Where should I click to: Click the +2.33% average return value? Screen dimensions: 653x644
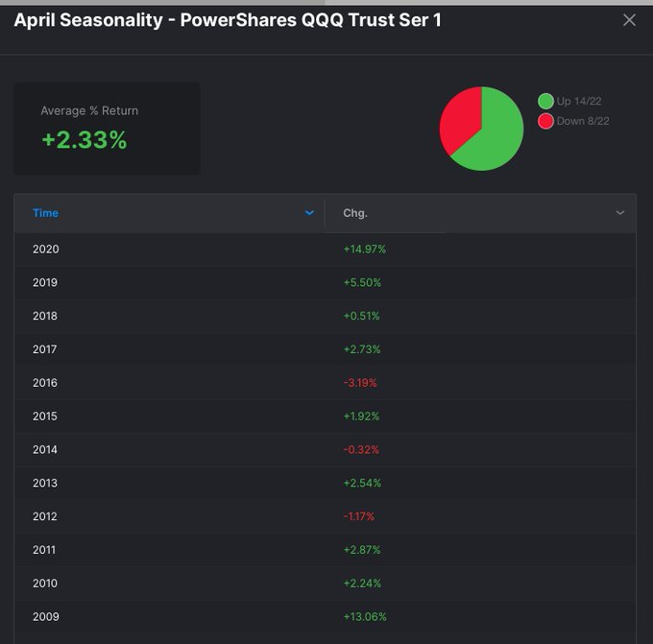point(85,140)
